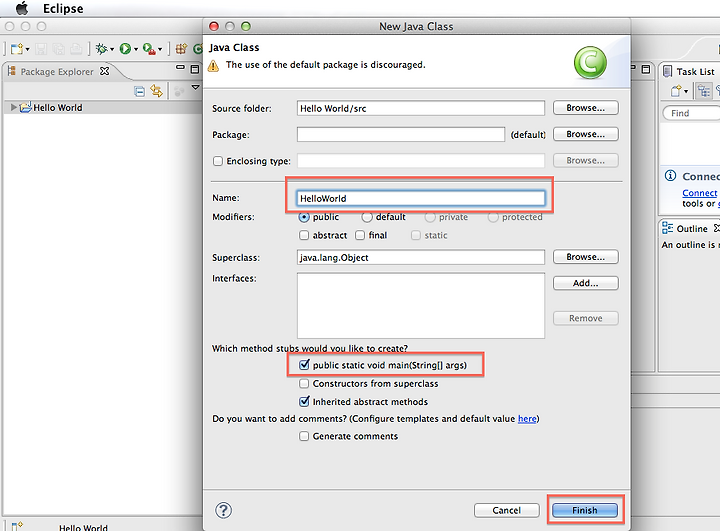The height and width of the screenshot is (531, 720).
Task: Select the Hello World project
Action: click(58, 107)
